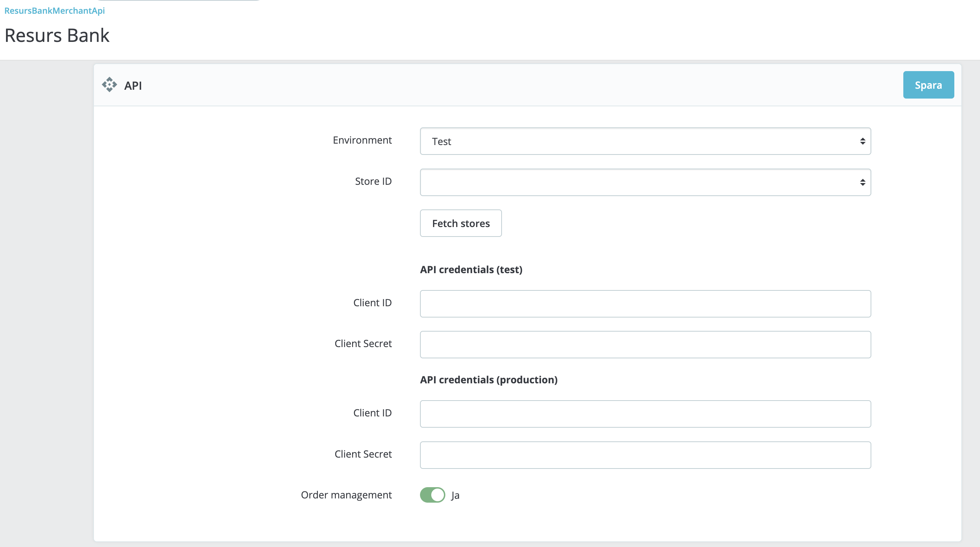Focus the production Client Secret input field

click(x=645, y=455)
